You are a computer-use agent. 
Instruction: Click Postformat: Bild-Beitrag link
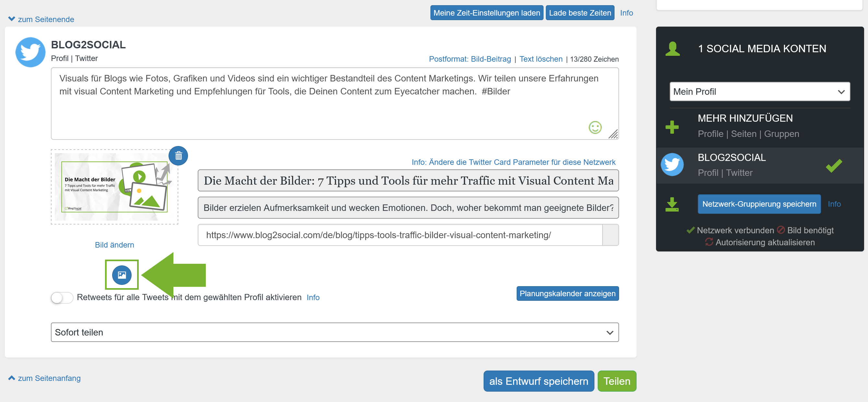point(470,59)
